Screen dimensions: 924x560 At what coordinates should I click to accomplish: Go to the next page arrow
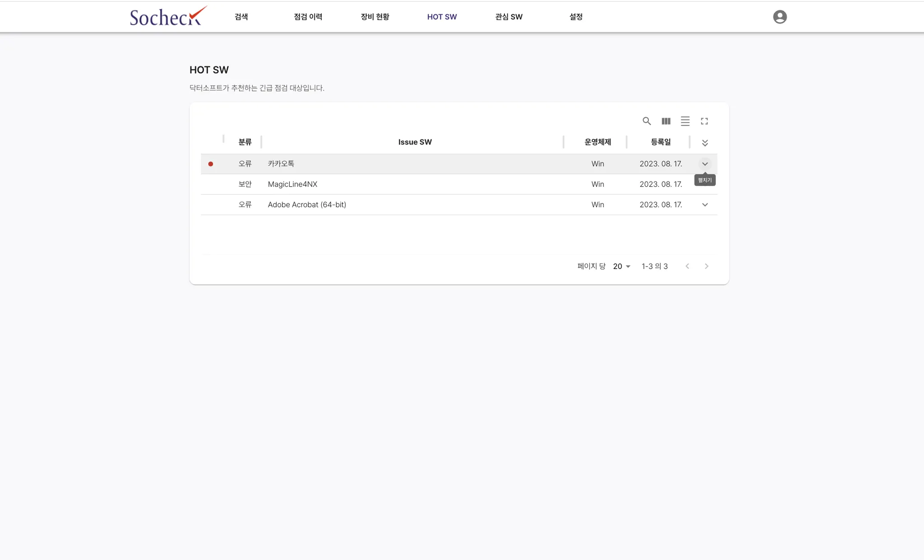coord(707,266)
